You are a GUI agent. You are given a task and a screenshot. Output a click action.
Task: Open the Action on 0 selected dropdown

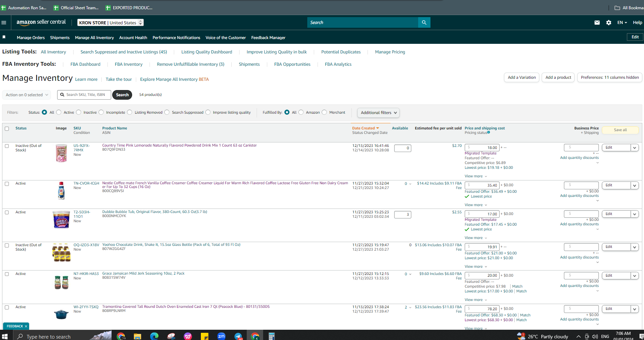pos(27,95)
